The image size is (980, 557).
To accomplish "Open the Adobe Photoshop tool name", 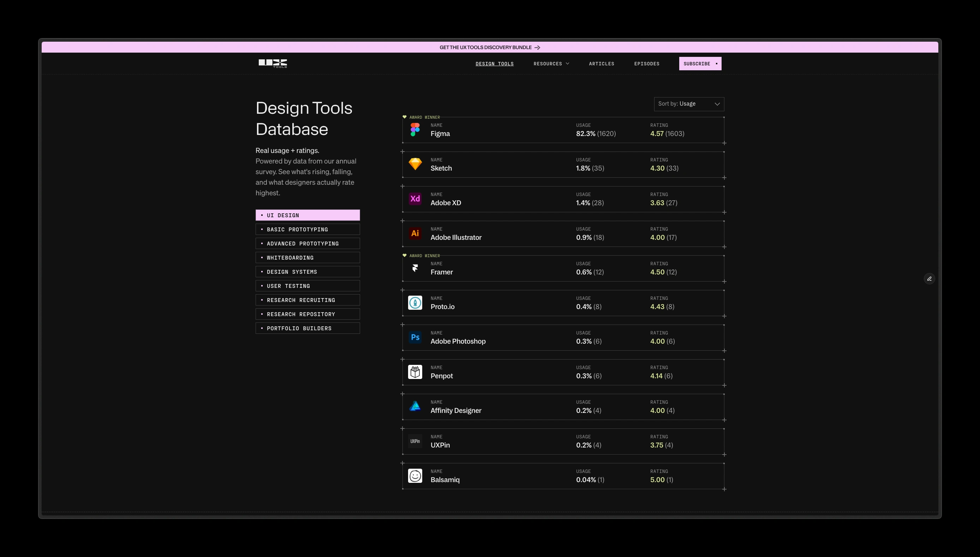I will 458,342.
